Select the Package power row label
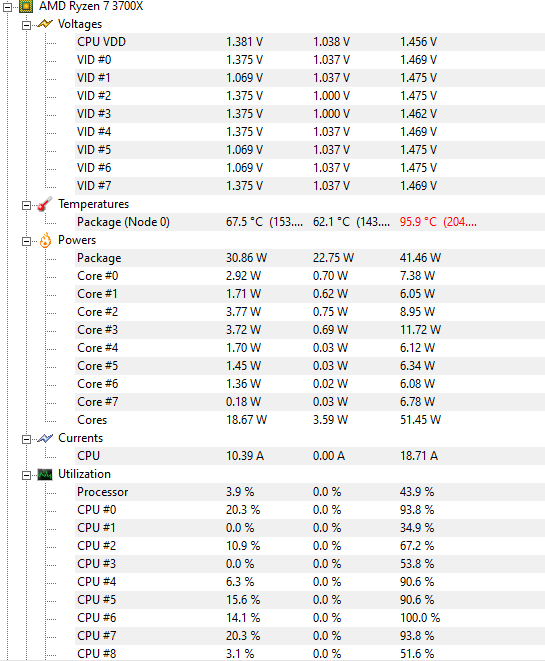The width and height of the screenshot is (545, 661). tap(99, 258)
